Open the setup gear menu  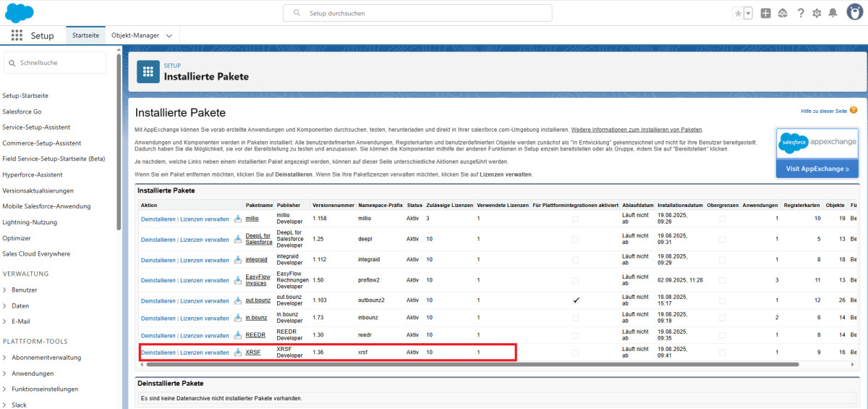click(817, 13)
